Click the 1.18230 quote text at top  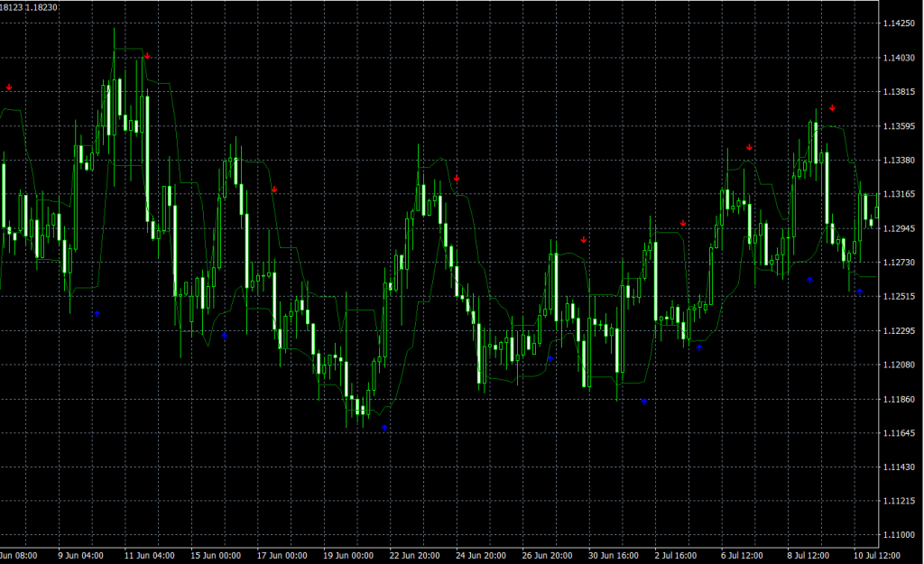pyautogui.click(x=42, y=7)
